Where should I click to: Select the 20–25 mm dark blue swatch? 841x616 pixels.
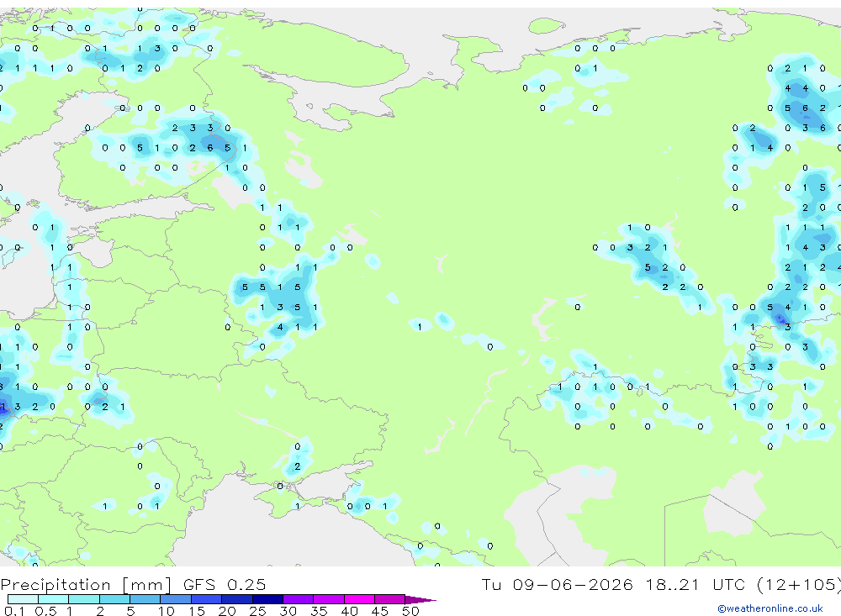[x=237, y=599]
